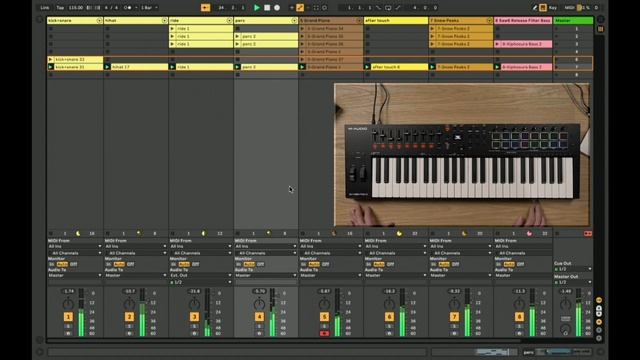Open perc All Channels dropdown
Screen dimensions: 640x360
pos(266,253)
